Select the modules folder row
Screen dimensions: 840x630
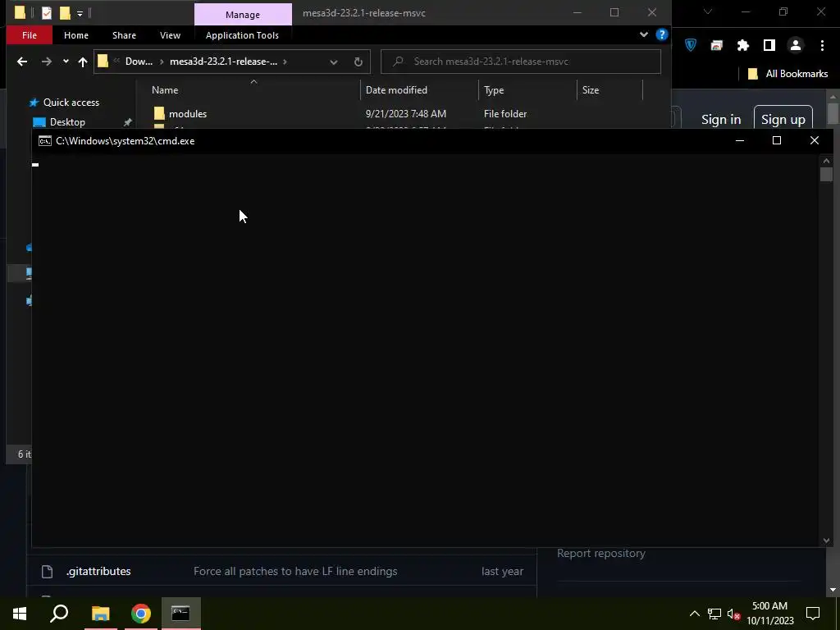click(396, 113)
